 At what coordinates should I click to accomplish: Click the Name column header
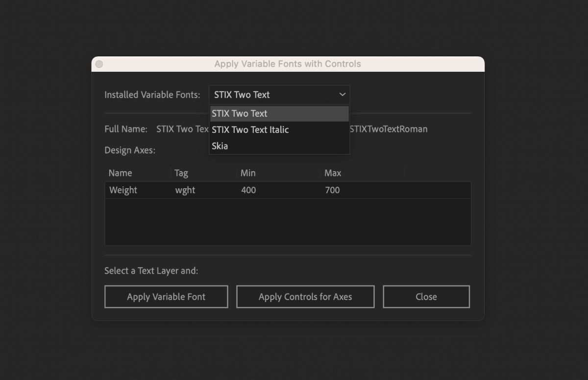[123, 173]
